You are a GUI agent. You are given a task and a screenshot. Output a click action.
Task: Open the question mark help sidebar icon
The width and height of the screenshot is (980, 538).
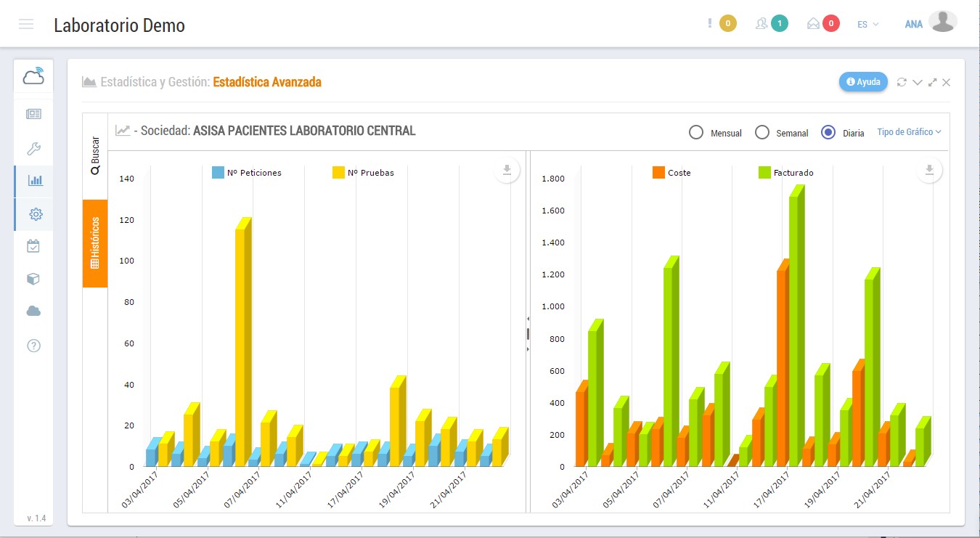(x=33, y=346)
